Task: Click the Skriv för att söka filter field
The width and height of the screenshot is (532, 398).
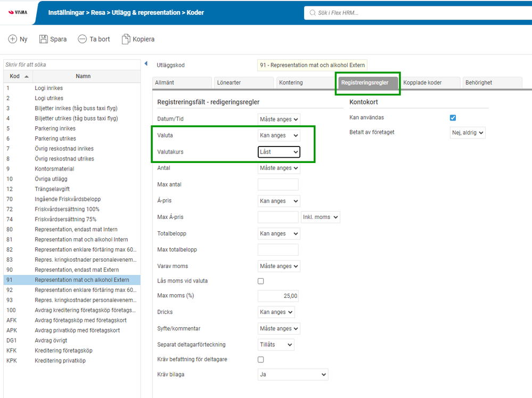Action: [x=72, y=64]
